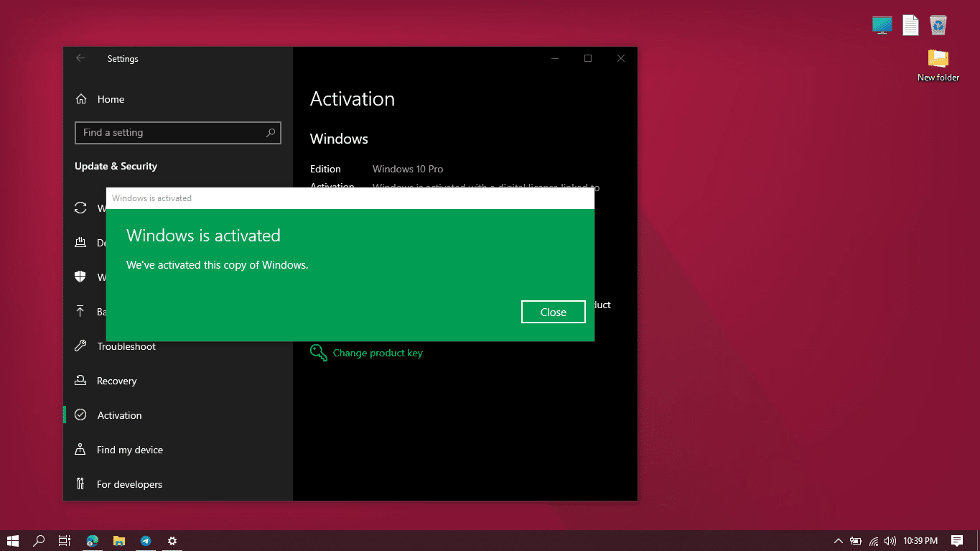Launch File Explorer from the taskbar

[119, 541]
